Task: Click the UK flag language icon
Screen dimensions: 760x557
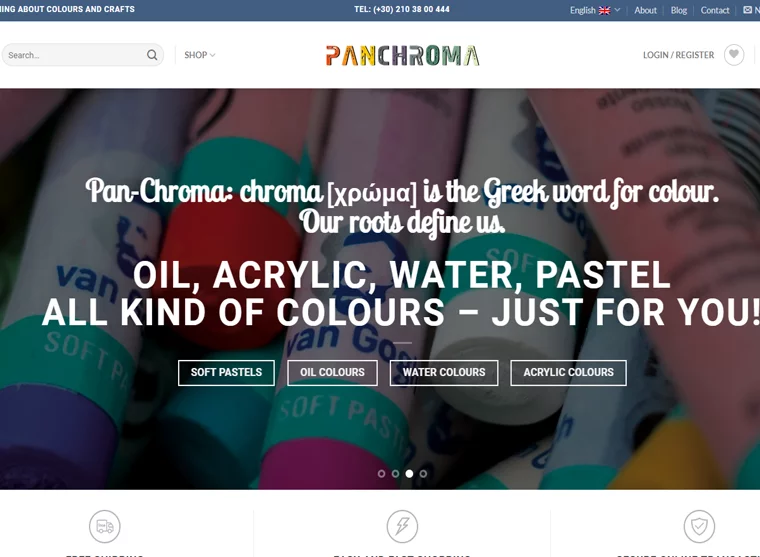Action: (x=604, y=10)
